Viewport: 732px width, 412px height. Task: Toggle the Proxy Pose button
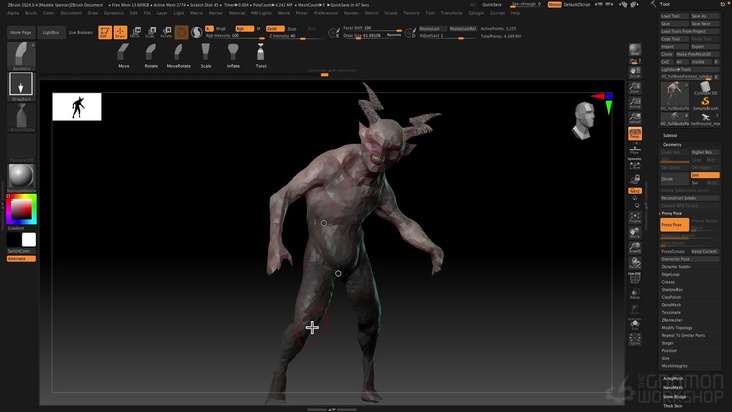[675, 224]
